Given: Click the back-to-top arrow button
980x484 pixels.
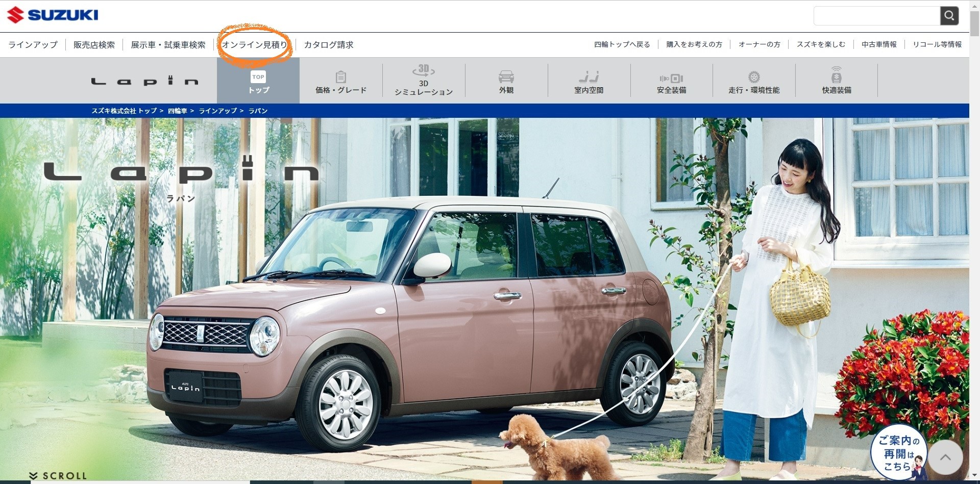Looking at the screenshot, I should tap(945, 457).
